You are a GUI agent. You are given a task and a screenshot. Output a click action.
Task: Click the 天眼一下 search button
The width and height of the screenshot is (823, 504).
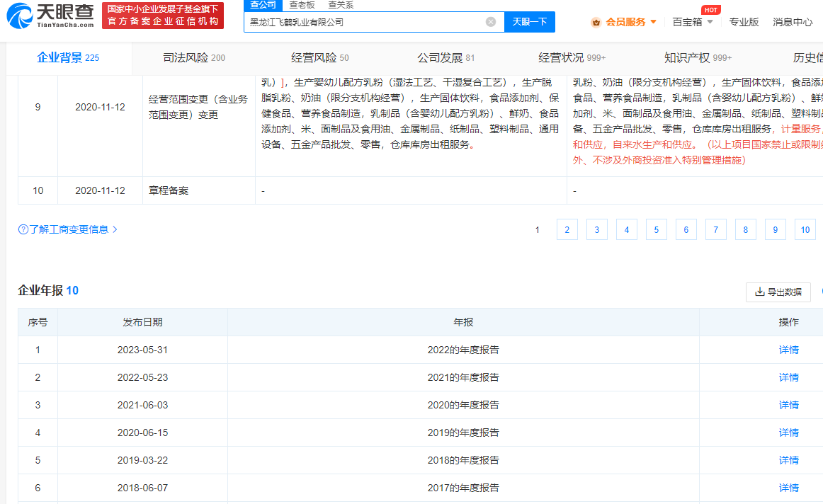[x=530, y=22]
